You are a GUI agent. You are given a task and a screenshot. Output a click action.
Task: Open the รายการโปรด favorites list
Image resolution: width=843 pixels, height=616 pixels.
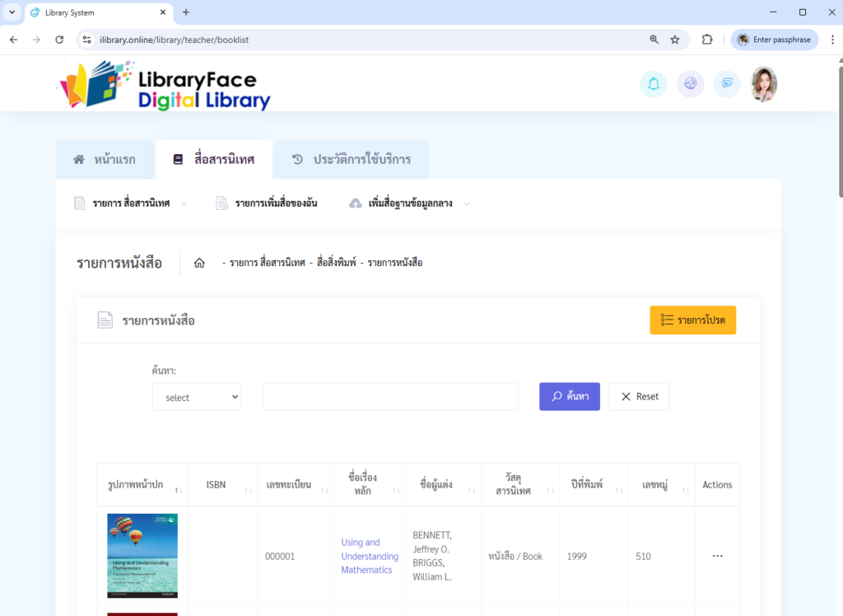click(692, 320)
